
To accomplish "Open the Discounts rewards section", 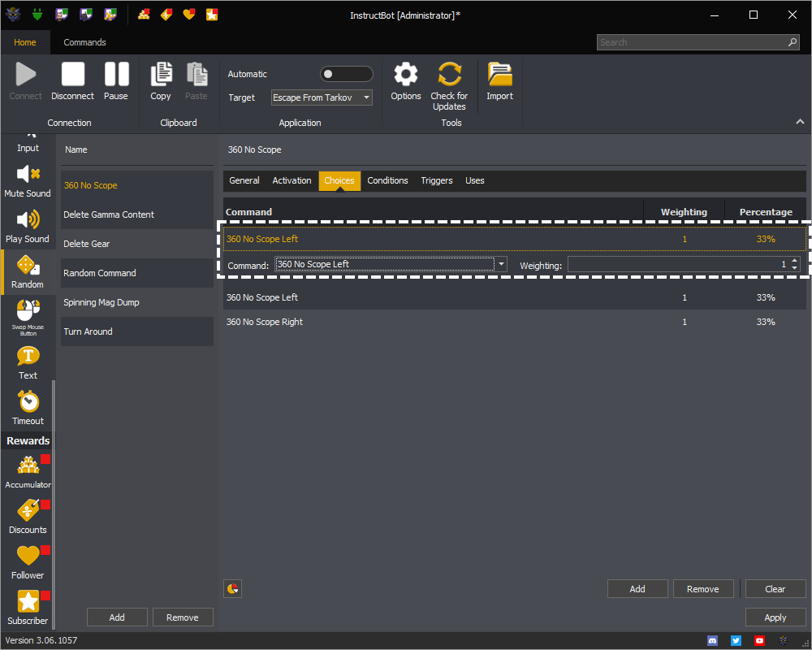I will click(28, 518).
